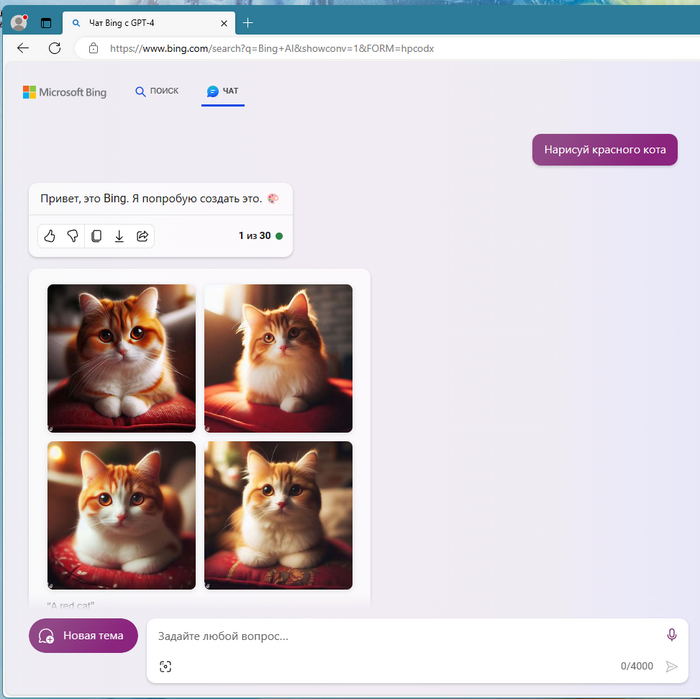This screenshot has height=699, width=700.
Task: Open the top-right generated cat image
Action: pyautogui.click(x=278, y=358)
